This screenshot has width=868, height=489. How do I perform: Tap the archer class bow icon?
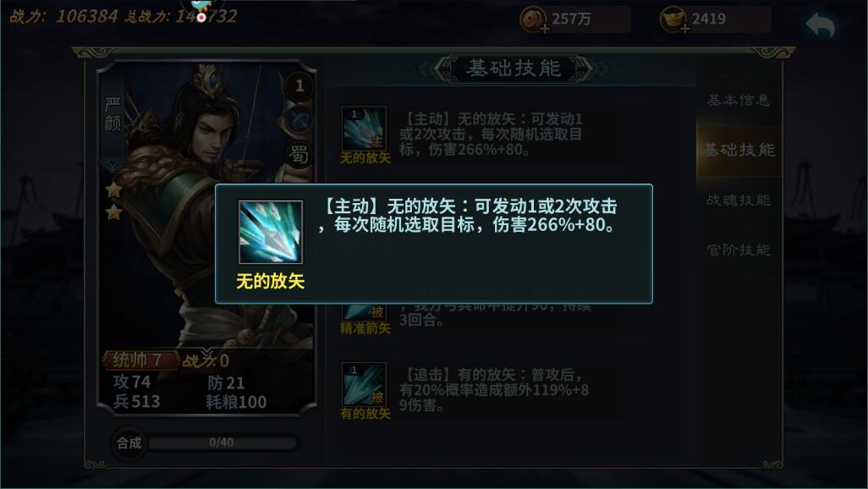[x=299, y=120]
